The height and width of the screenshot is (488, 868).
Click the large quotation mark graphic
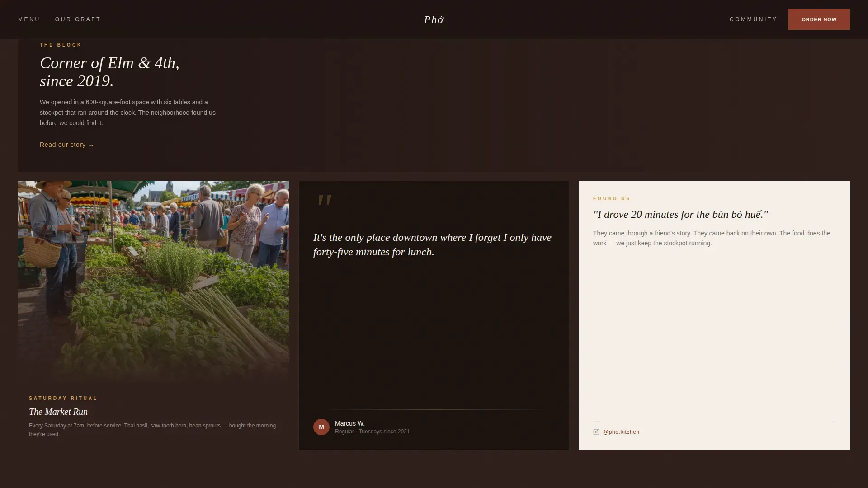coord(325,200)
